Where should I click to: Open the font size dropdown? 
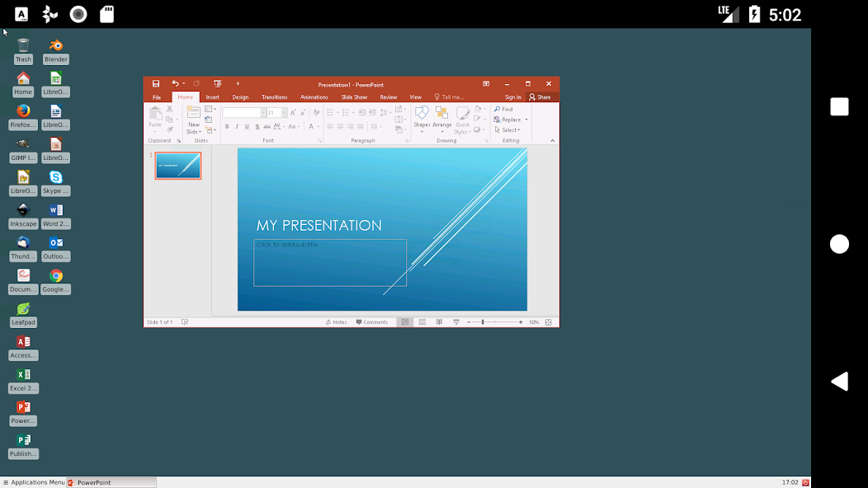(x=284, y=113)
